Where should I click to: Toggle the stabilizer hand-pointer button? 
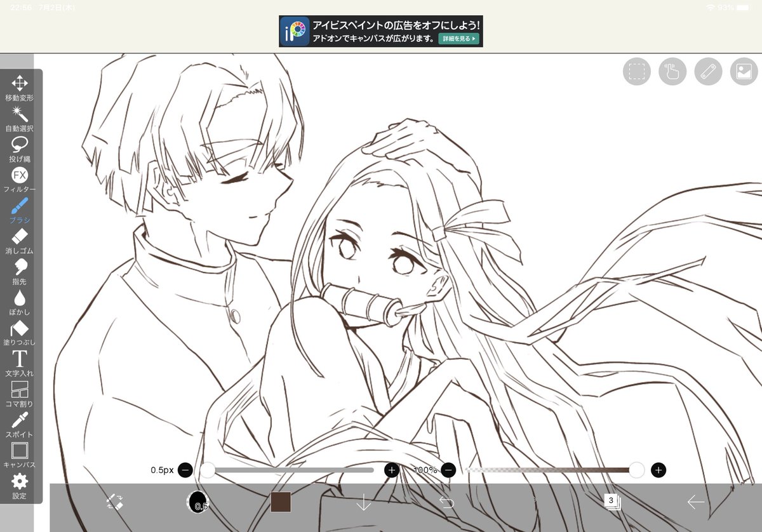coord(672,71)
